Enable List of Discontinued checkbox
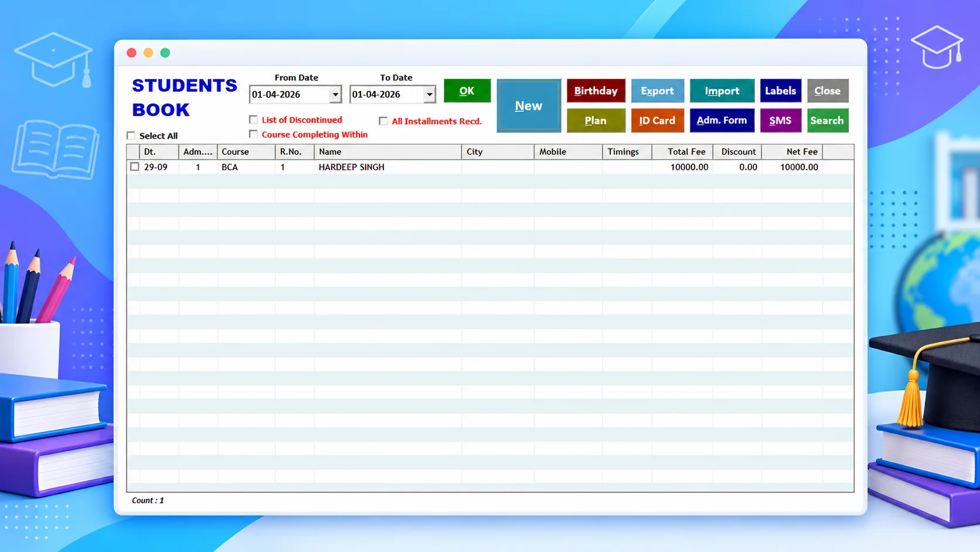980x552 pixels. [253, 120]
